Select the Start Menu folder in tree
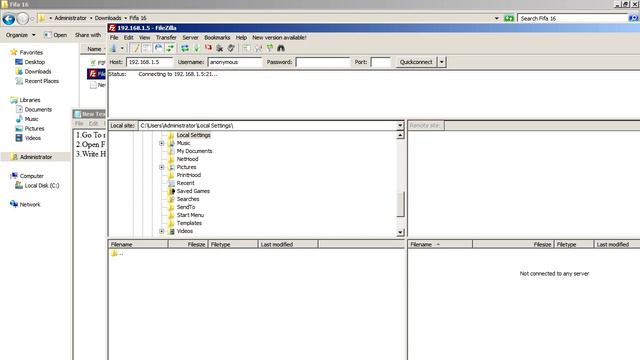 coord(190,215)
